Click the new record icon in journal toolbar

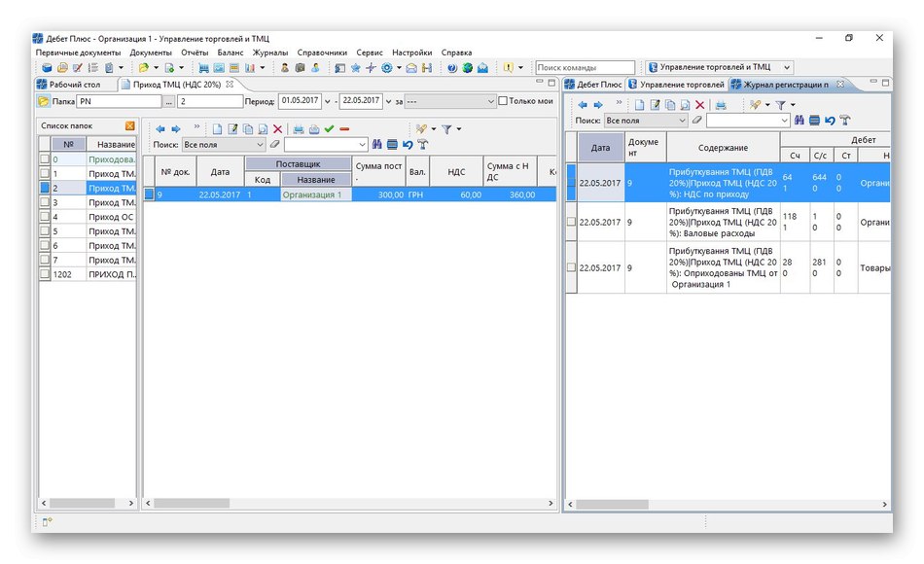click(x=639, y=105)
